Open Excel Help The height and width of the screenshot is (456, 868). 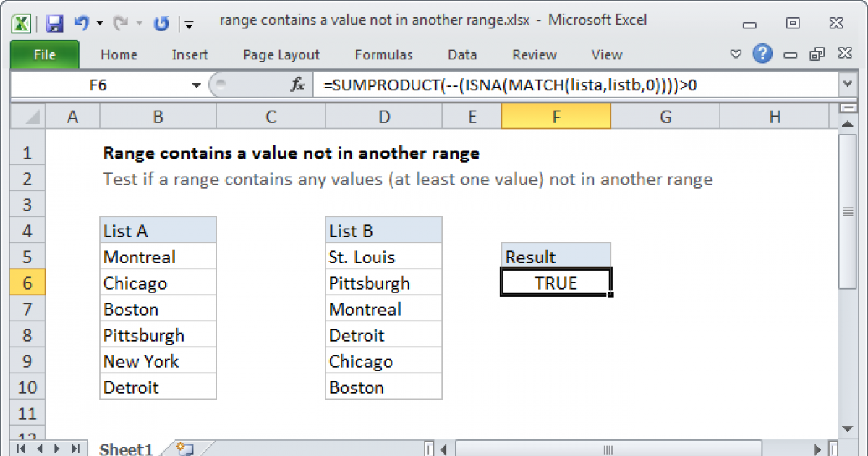tap(762, 54)
